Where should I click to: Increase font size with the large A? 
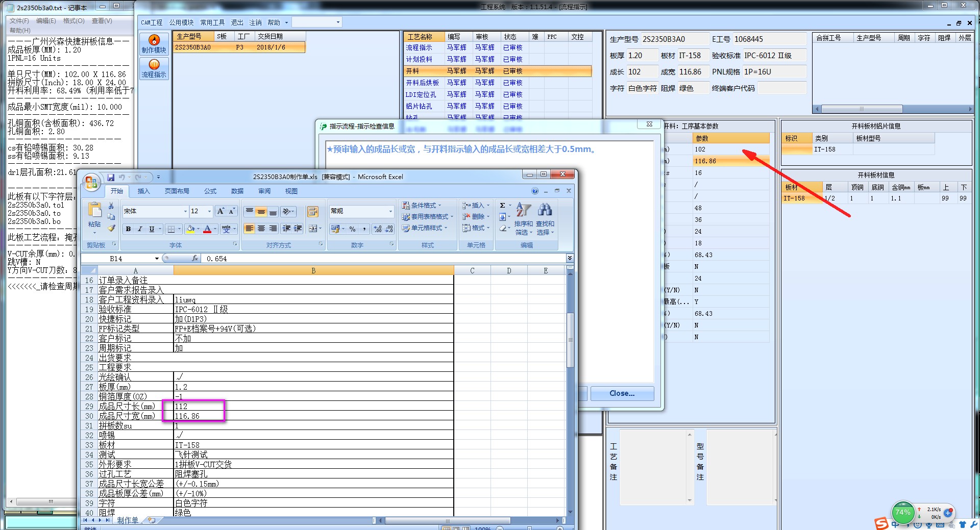click(x=220, y=211)
